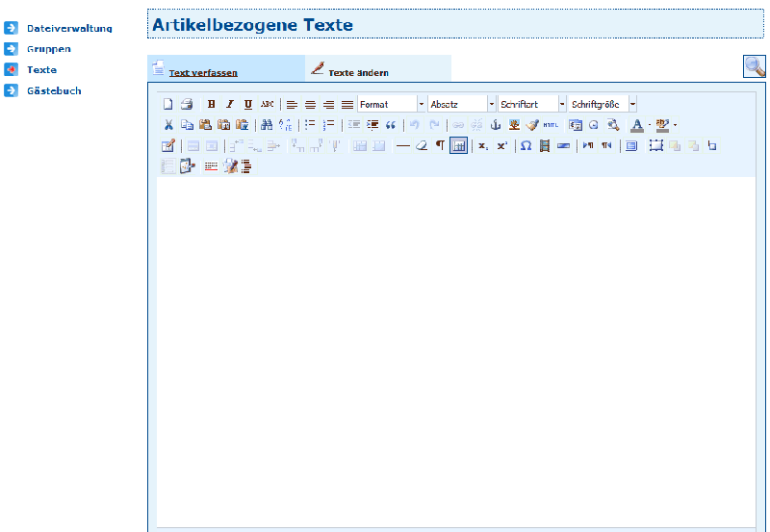This screenshot has width=770, height=532.
Task: Click the insert media filmstrip icon
Action: [545, 146]
